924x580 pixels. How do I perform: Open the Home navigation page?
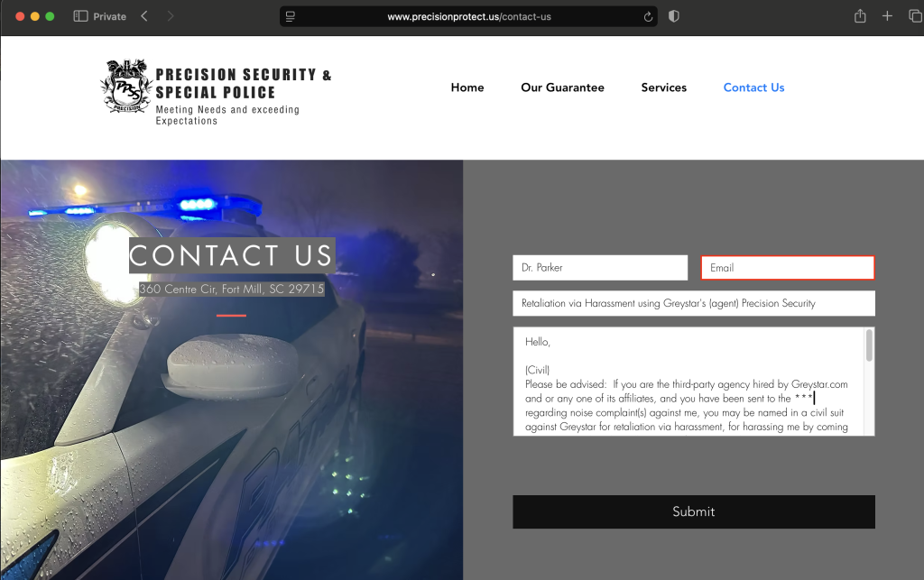coord(467,87)
